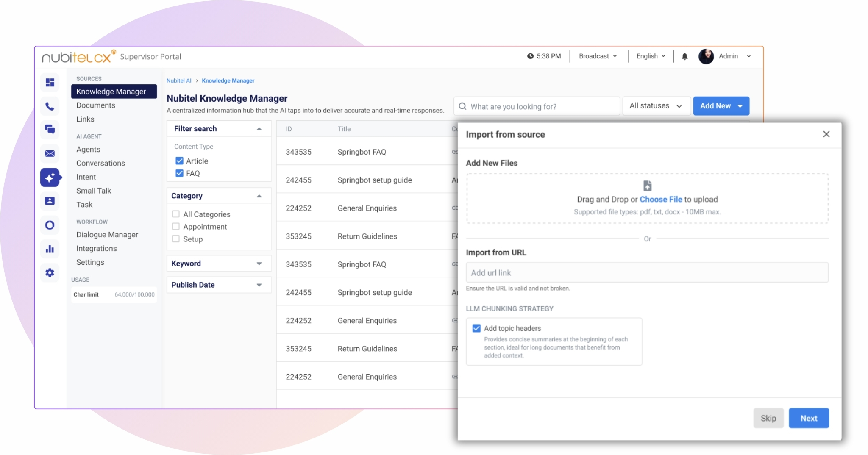Disable the Add topic headers checkbox

point(476,328)
